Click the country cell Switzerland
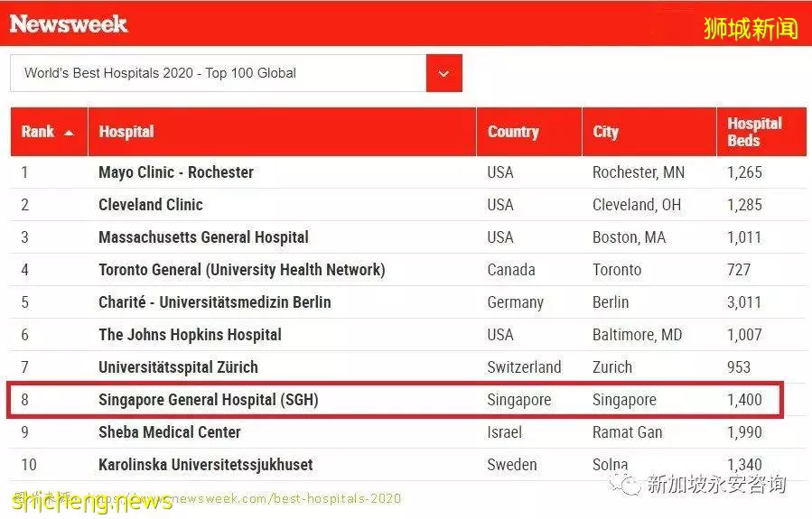 coord(524,366)
